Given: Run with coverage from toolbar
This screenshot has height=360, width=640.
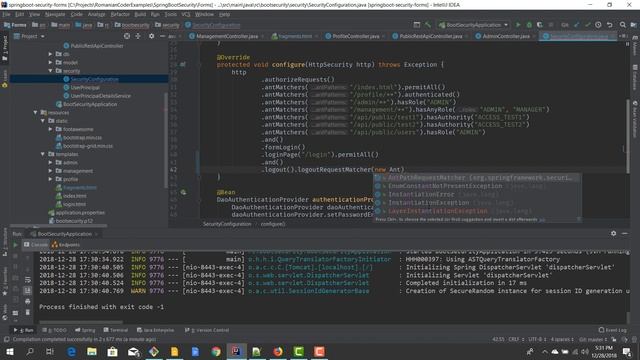Looking at the screenshot, I should [x=540, y=25].
